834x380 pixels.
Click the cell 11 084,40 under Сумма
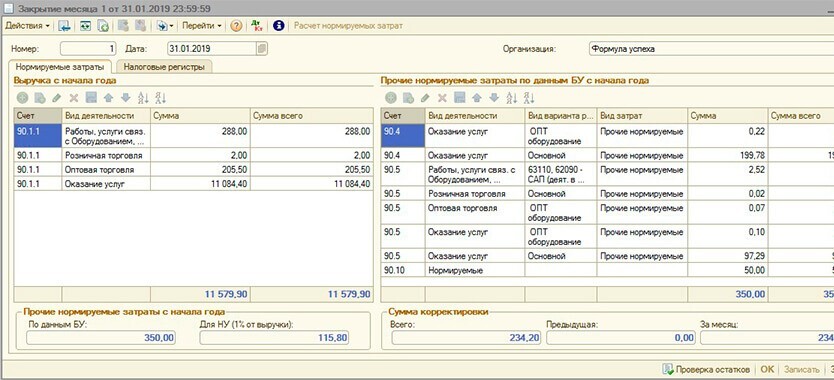click(x=201, y=184)
